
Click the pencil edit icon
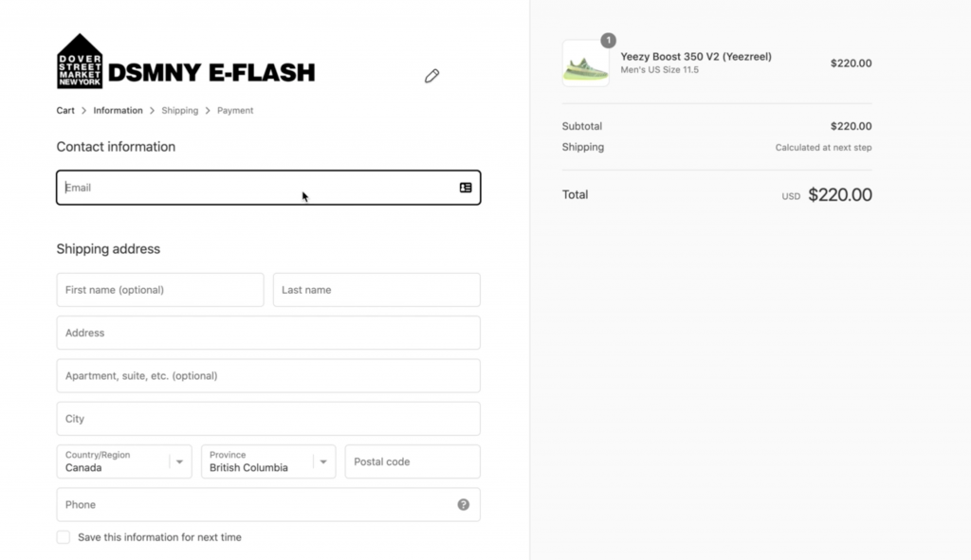point(431,76)
